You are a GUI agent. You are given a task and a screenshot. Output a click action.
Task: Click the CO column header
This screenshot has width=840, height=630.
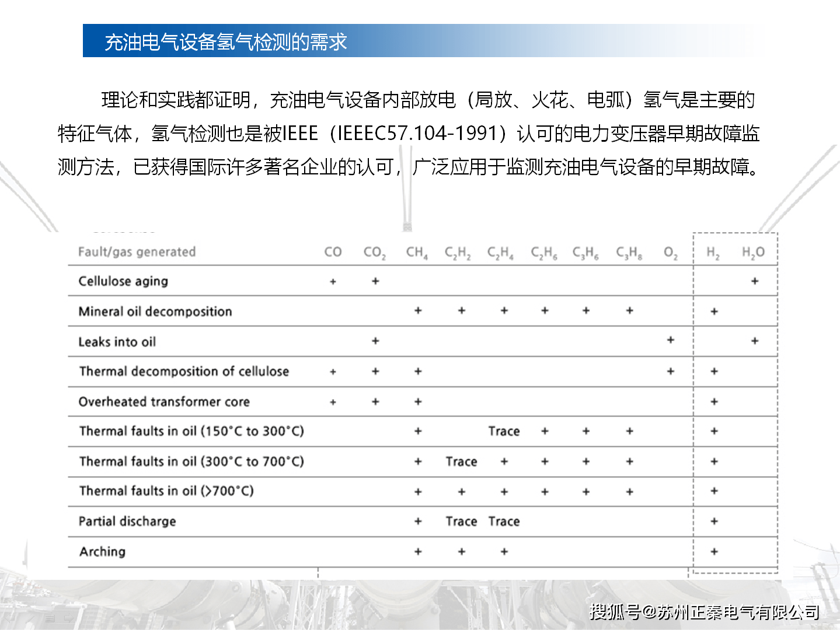333,252
